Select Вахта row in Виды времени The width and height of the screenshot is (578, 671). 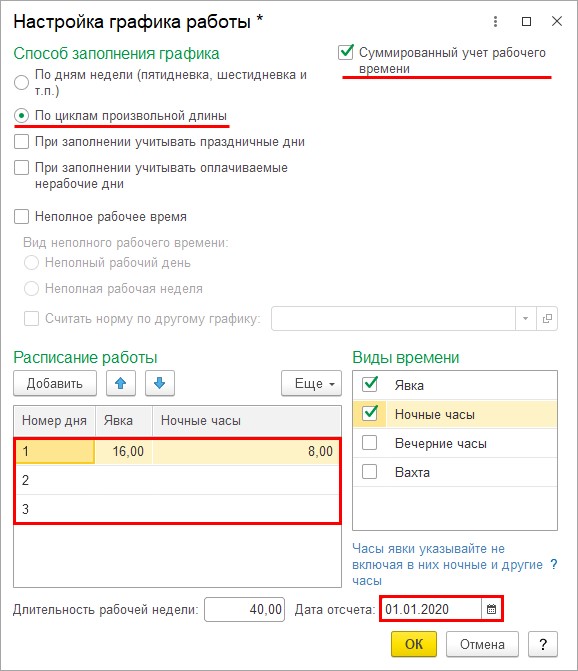(455, 472)
